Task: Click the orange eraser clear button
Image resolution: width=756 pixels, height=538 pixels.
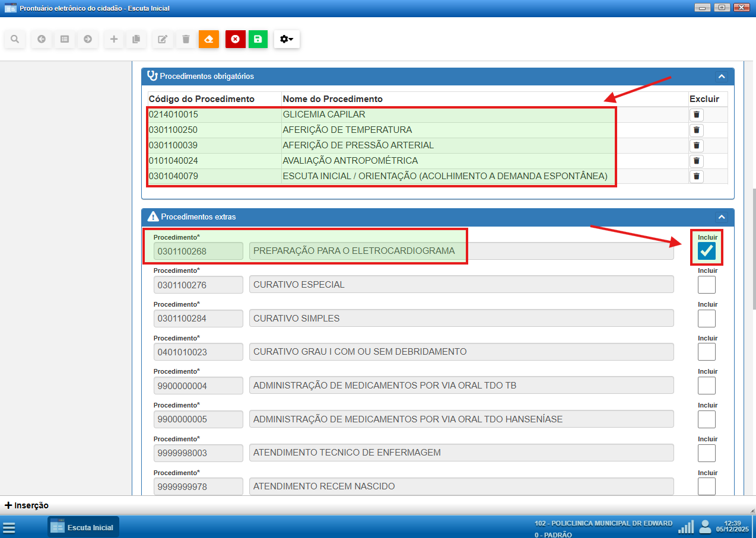Action: pos(208,39)
